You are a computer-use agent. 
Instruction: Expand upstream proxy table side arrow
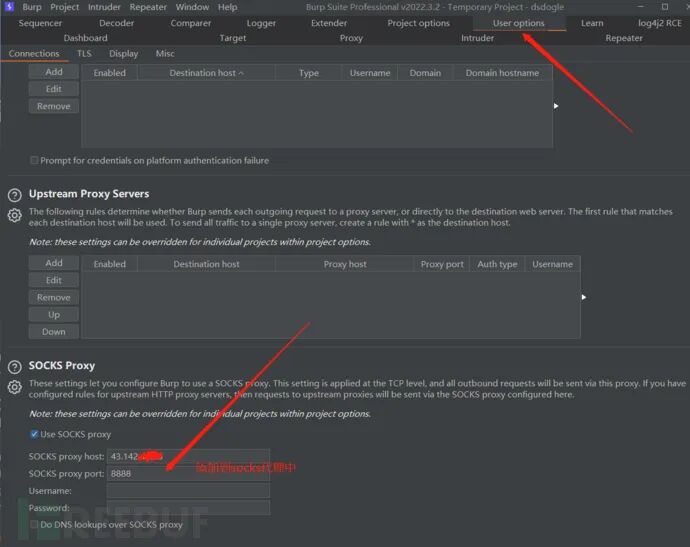click(x=584, y=297)
